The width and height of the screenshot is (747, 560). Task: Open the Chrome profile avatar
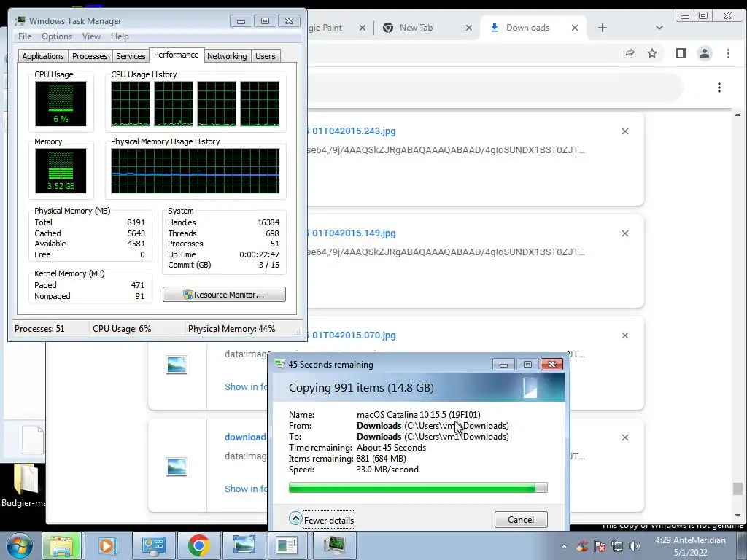(x=705, y=53)
